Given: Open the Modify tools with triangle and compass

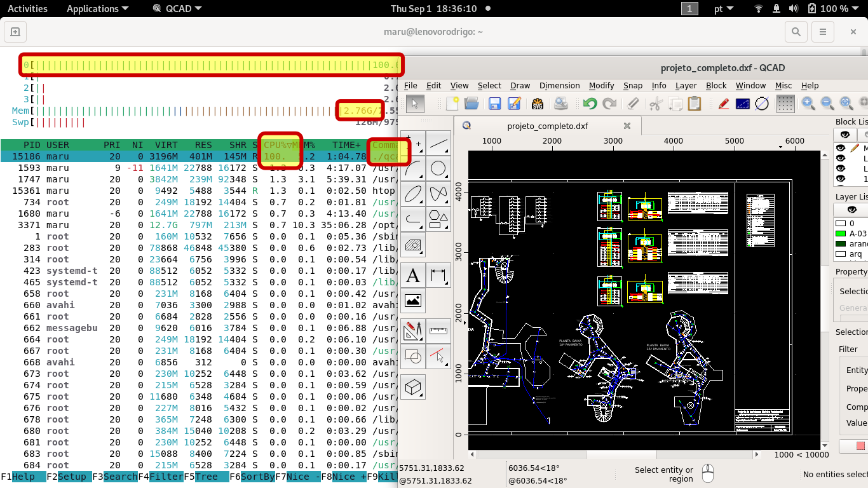Looking at the screenshot, I should 413,331.
